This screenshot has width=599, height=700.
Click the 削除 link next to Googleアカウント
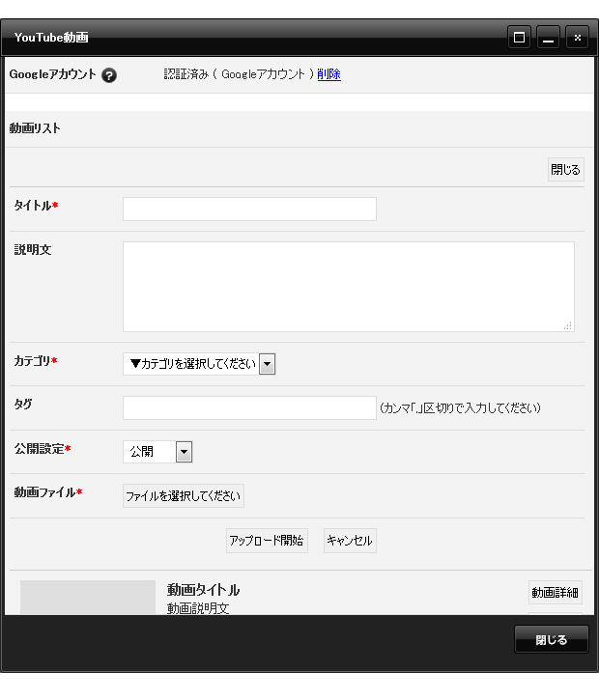coord(328,74)
